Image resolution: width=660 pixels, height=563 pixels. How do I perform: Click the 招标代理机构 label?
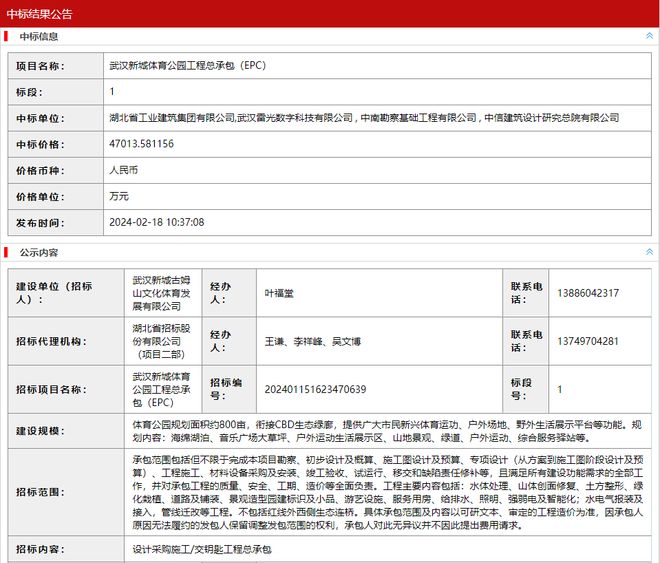[51, 341]
